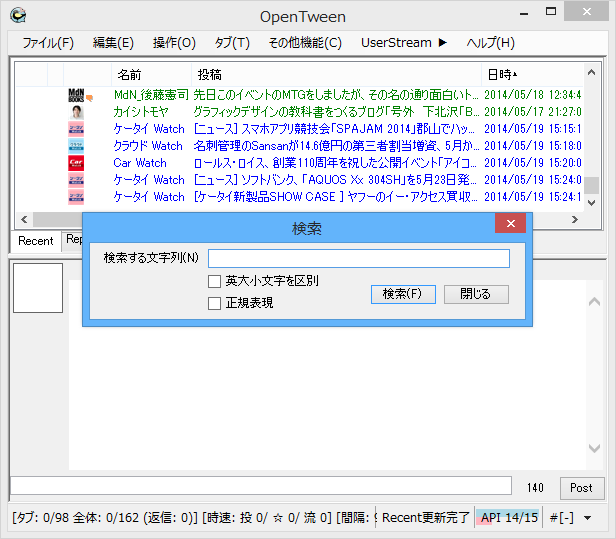Click the horizontal scroll right arrow
Viewport: 616px width, 539px height.
tap(575, 219)
